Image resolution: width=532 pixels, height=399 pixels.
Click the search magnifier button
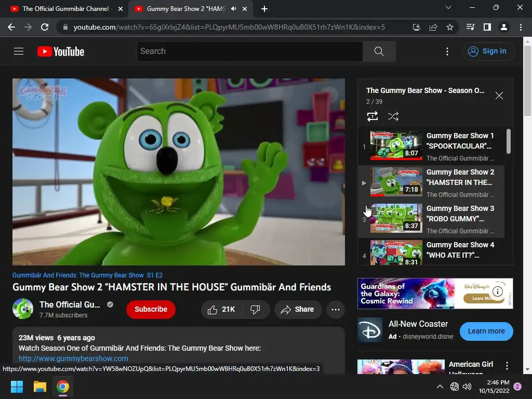point(379,51)
